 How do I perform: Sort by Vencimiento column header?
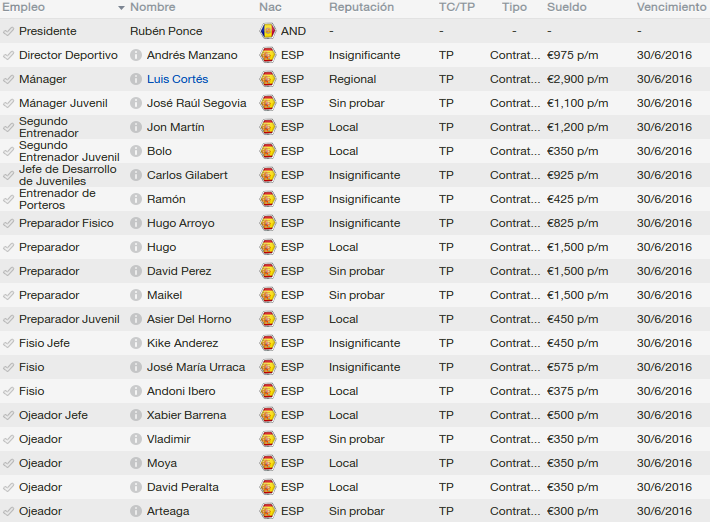(x=672, y=7)
